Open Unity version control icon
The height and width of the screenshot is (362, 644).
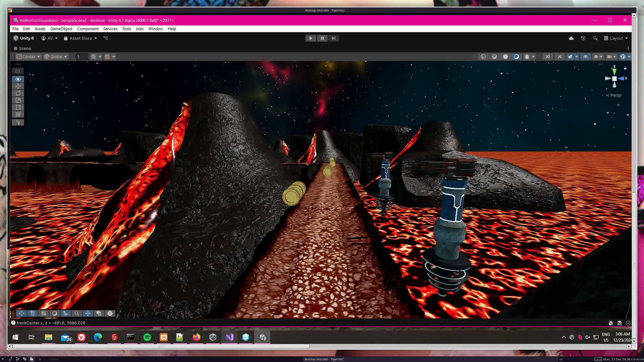click(106, 38)
